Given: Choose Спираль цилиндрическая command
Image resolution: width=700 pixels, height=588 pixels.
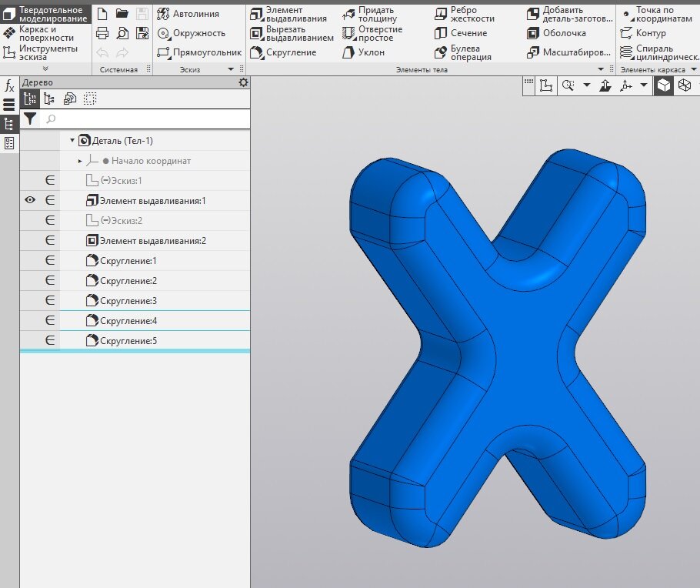Looking at the screenshot, I should pos(659,53).
